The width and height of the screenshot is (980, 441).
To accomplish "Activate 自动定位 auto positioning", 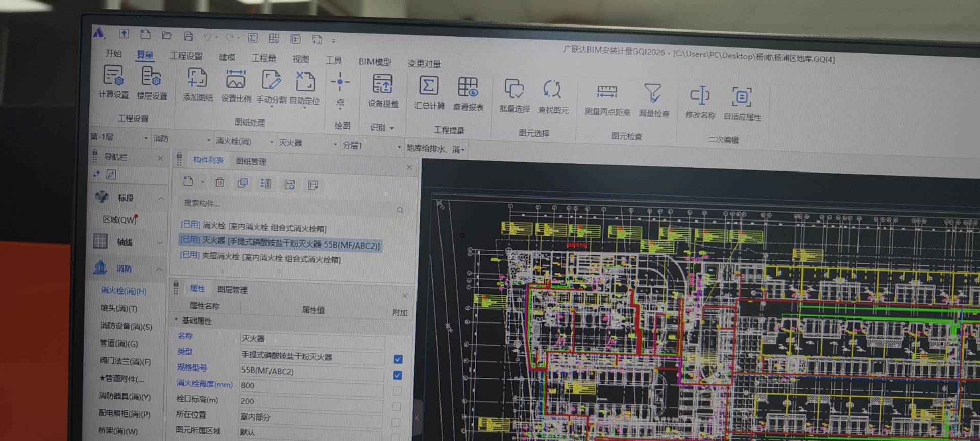I will 305,89.
